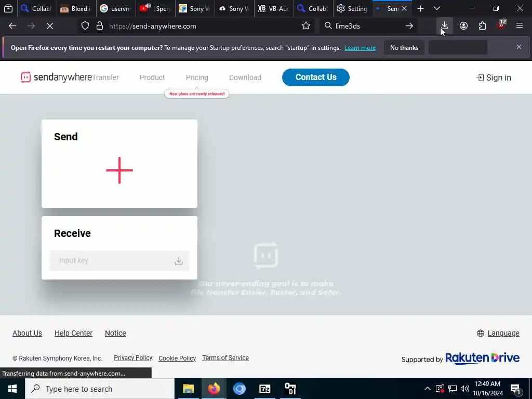Open the Help Center link
The width and height of the screenshot is (532, 399).
tap(73, 333)
